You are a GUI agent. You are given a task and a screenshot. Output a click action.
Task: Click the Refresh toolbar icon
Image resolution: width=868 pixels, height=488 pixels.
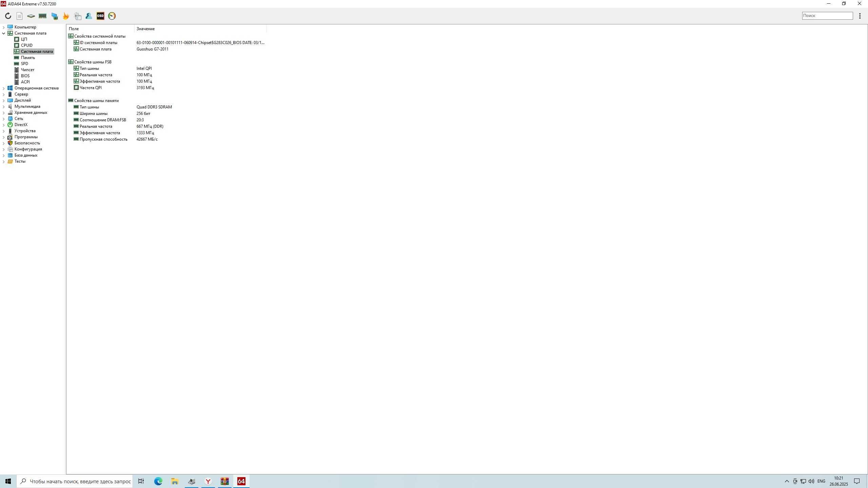click(x=8, y=16)
